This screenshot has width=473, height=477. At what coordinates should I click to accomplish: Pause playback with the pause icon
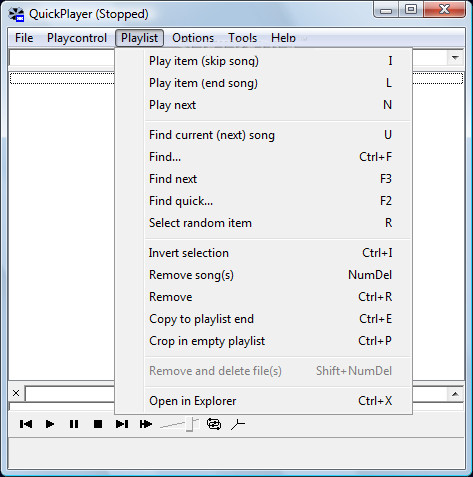point(74,424)
